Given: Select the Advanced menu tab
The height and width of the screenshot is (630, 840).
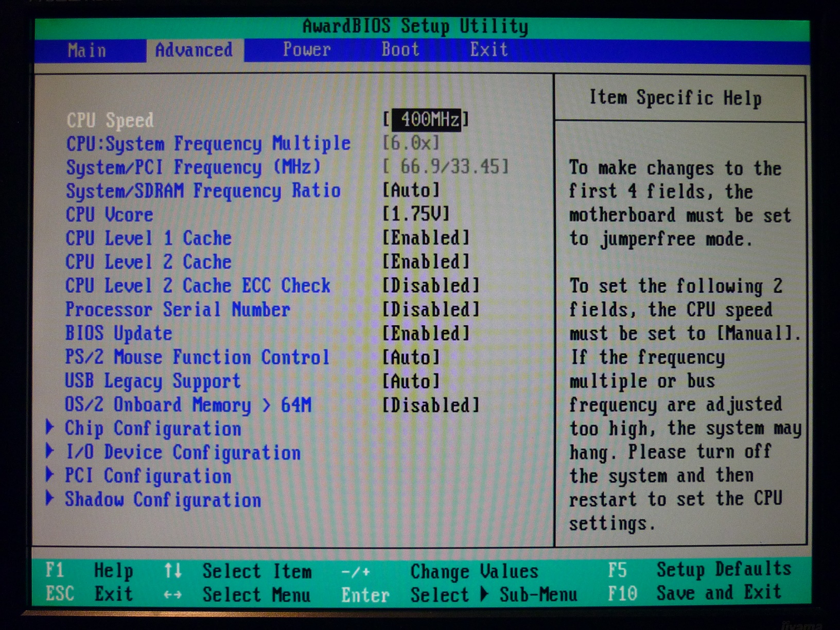Looking at the screenshot, I should click(x=194, y=50).
